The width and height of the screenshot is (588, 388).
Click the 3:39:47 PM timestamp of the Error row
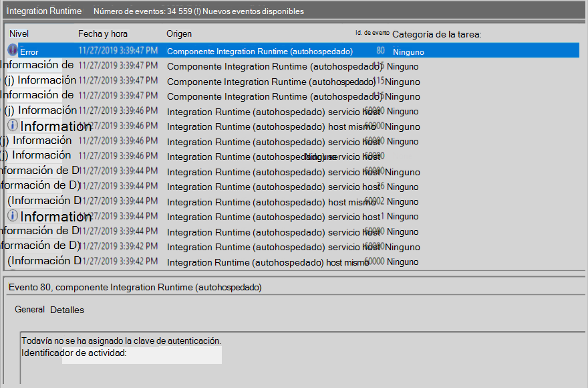pos(118,50)
